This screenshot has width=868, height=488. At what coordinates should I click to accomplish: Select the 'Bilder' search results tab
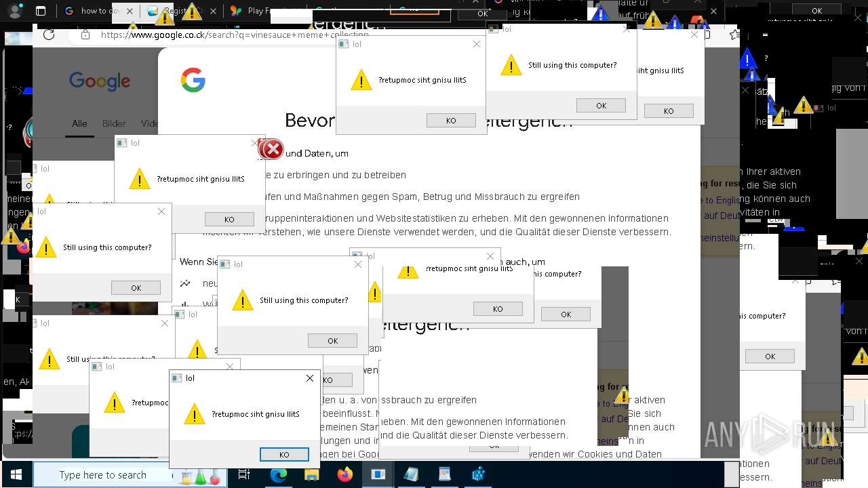[114, 123]
